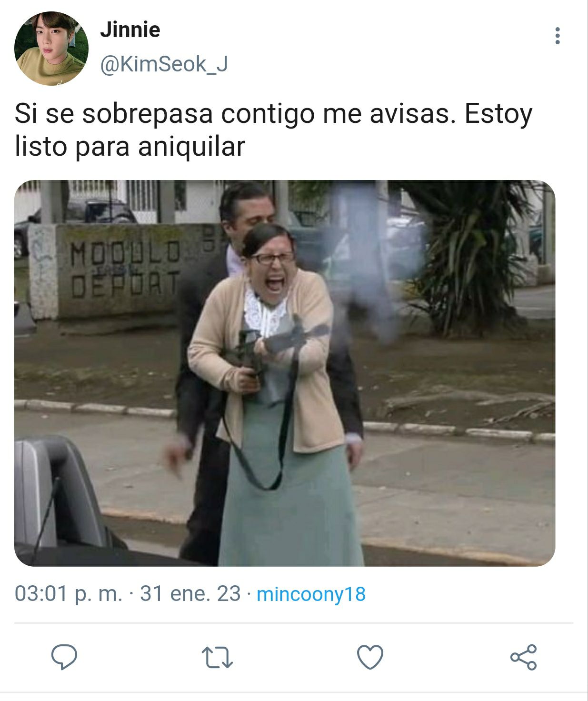This screenshot has height=701, width=588.
Task: Open the reply speech bubble icon
Action: tap(64, 657)
